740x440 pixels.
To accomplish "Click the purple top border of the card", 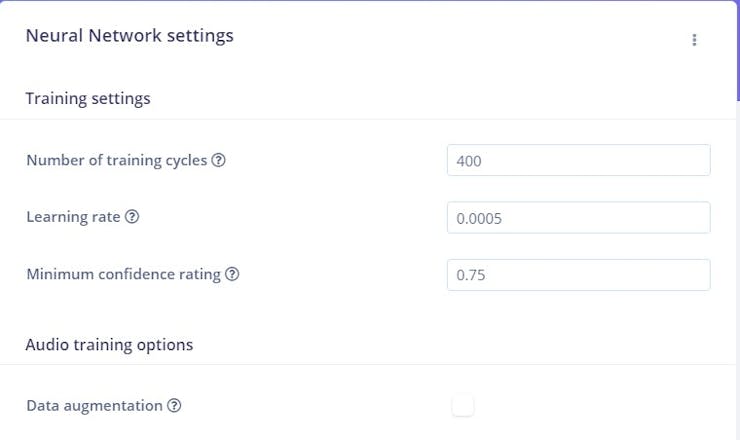I will coord(368,2).
